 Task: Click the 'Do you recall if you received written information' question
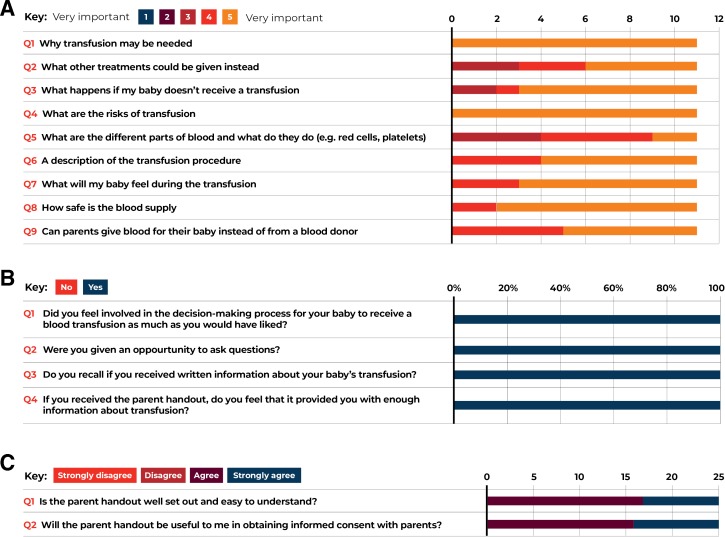tap(229, 375)
